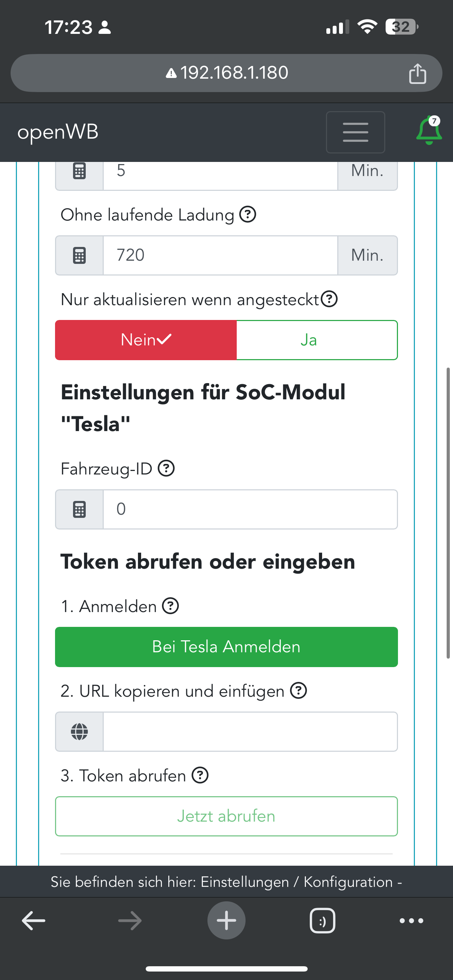453x980 pixels.
Task: Expand the openWB hamburger menu
Action: pos(355,132)
